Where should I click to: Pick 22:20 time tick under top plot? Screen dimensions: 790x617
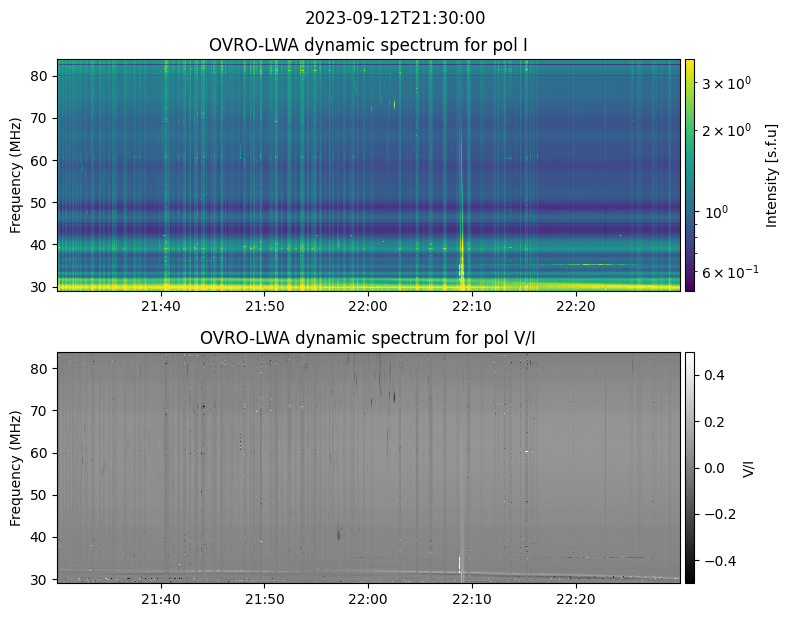tap(575, 305)
